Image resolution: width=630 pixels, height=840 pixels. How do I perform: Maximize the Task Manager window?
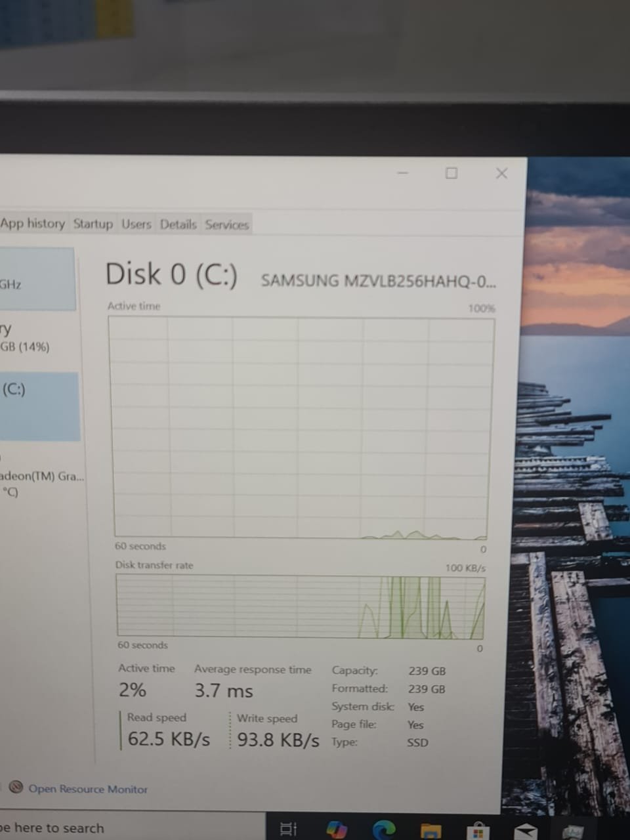451,173
